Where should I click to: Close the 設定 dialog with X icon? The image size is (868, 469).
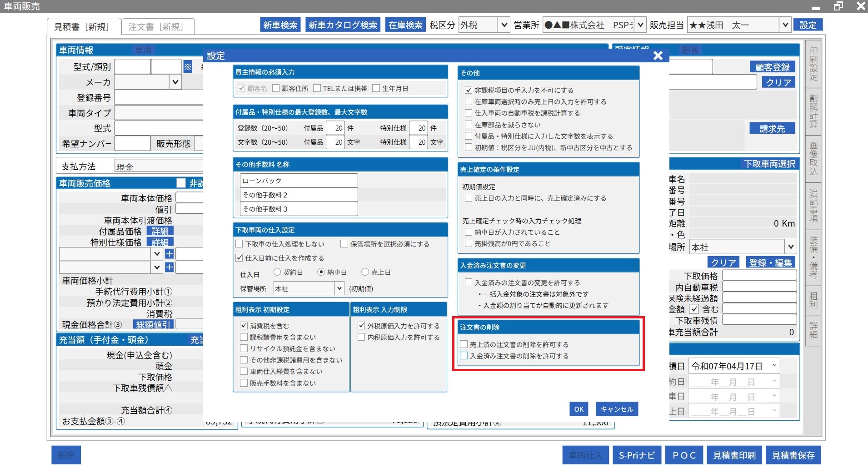coord(658,56)
